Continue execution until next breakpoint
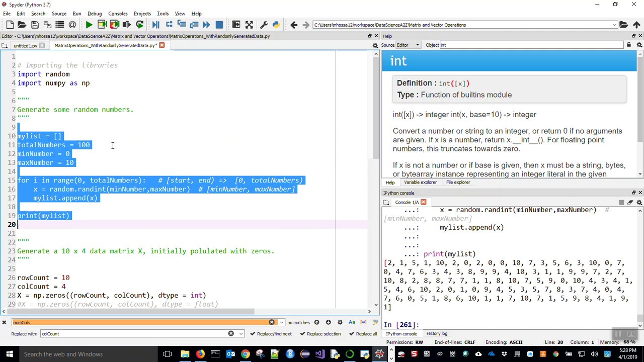This screenshot has height=362, width=644. pyautogui.click(x=206, y=25)
